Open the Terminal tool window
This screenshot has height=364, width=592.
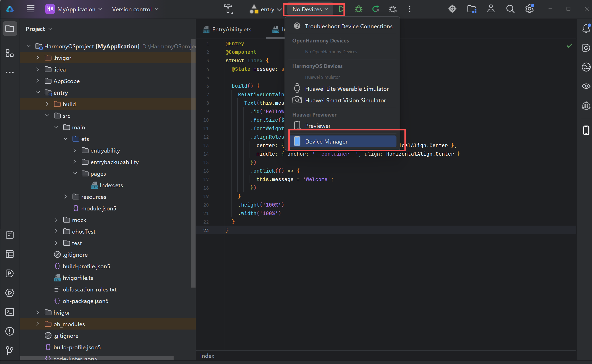(10, 312)
